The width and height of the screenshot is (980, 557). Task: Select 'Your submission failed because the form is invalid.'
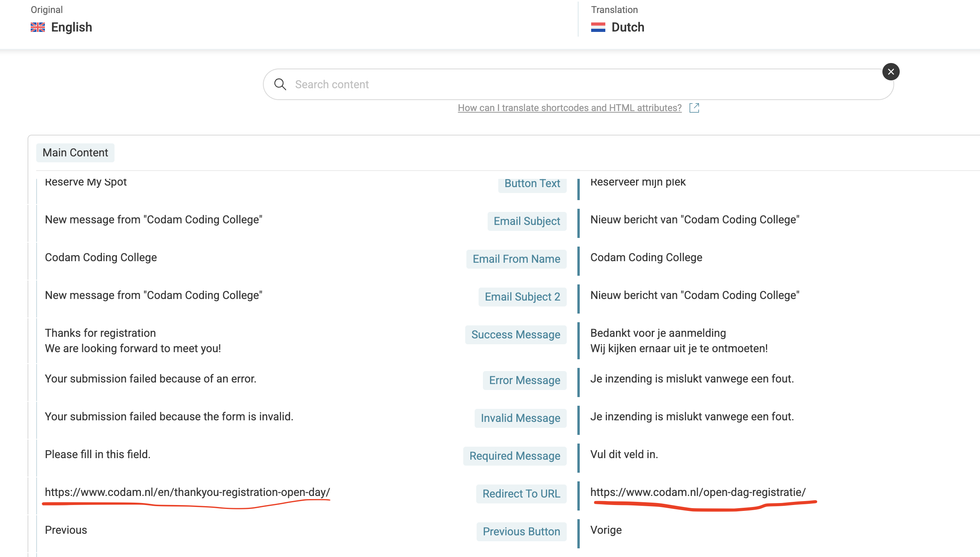point(169,417)
